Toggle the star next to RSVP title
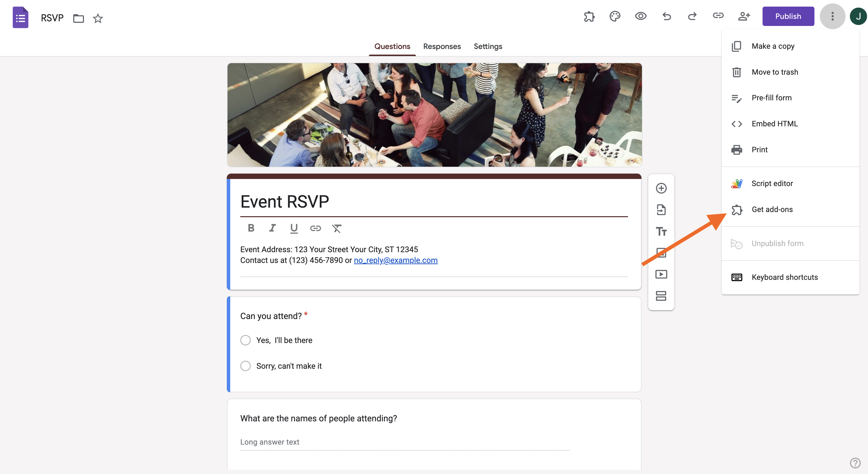Image resolution: width=868 pixels, height=474 pixels. [98, 18]
